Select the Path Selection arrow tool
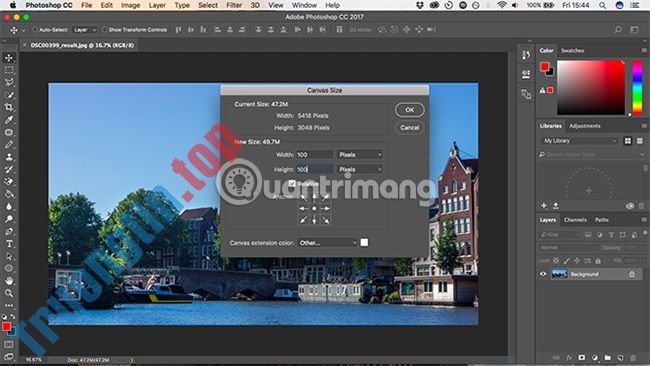Screen dimensions: 650x366 pyautogui.click(x=9, y=256)
